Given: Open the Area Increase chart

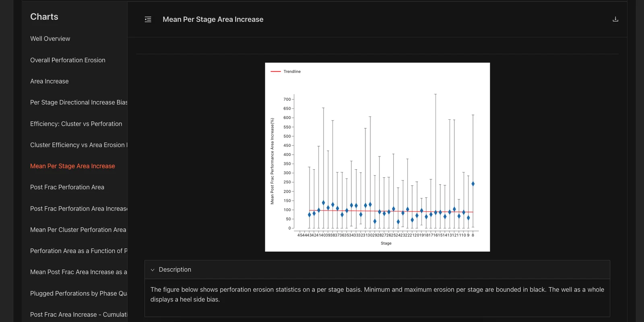Looking at the screenshot, I should pyautogui.click(x=50, y=81).
